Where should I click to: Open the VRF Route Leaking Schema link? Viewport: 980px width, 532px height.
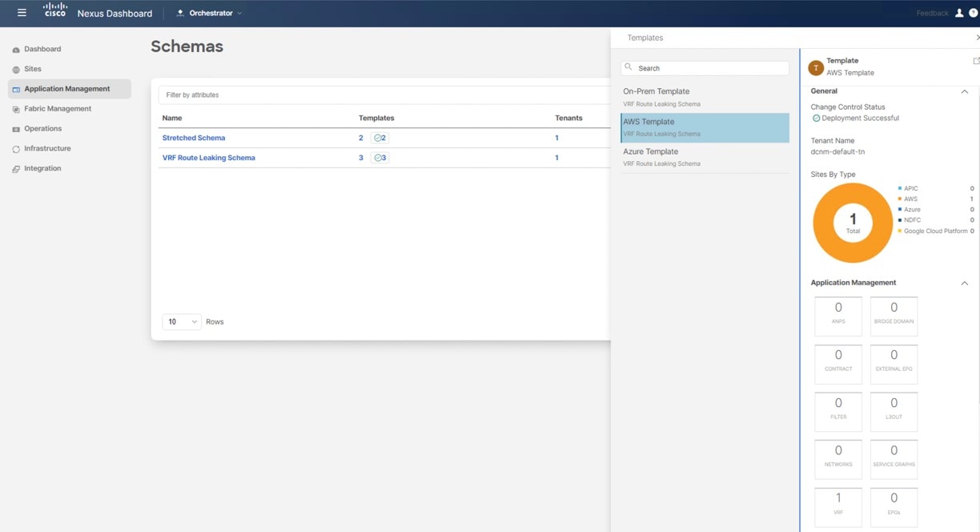(209, 158)
